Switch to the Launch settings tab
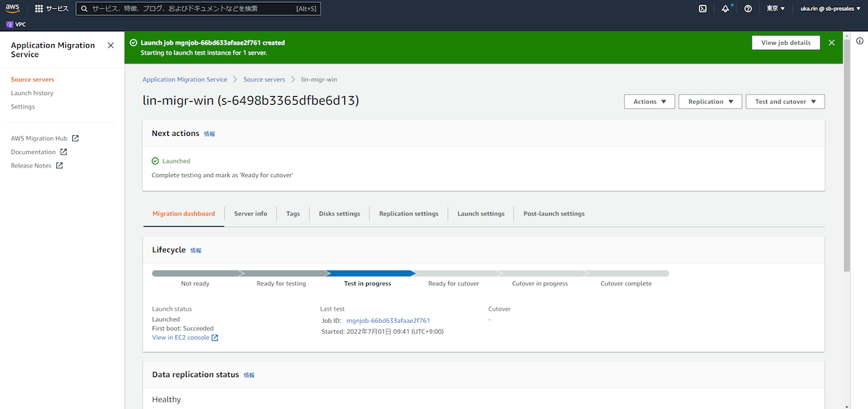 point(480,214)
